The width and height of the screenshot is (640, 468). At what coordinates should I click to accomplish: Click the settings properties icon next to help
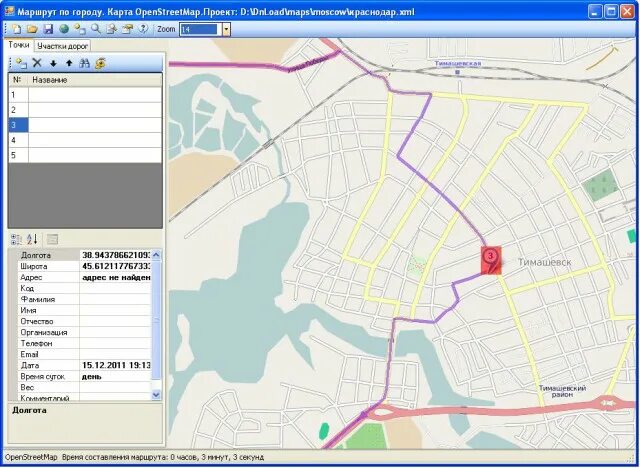127,29
